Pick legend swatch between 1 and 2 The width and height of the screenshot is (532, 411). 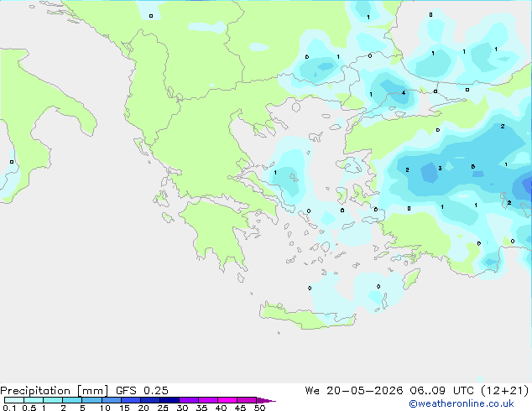pyautogui.click(x=53, y=400)
